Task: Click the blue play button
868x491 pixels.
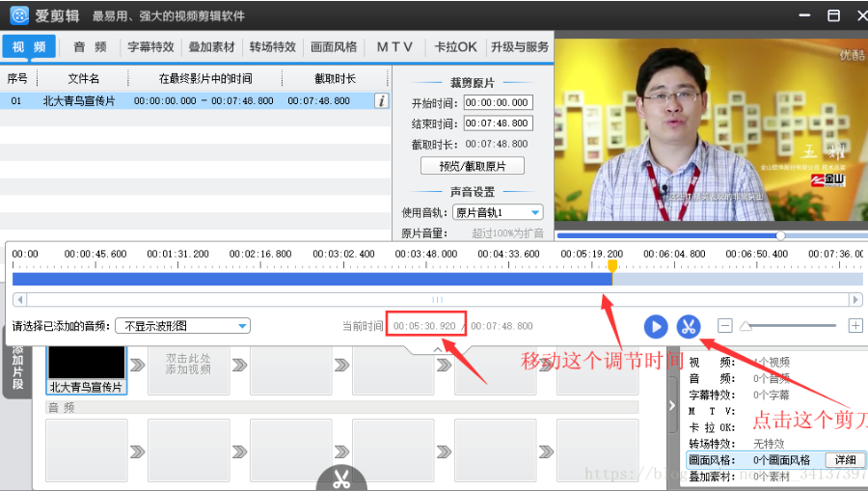Action: tap(656, 327)
